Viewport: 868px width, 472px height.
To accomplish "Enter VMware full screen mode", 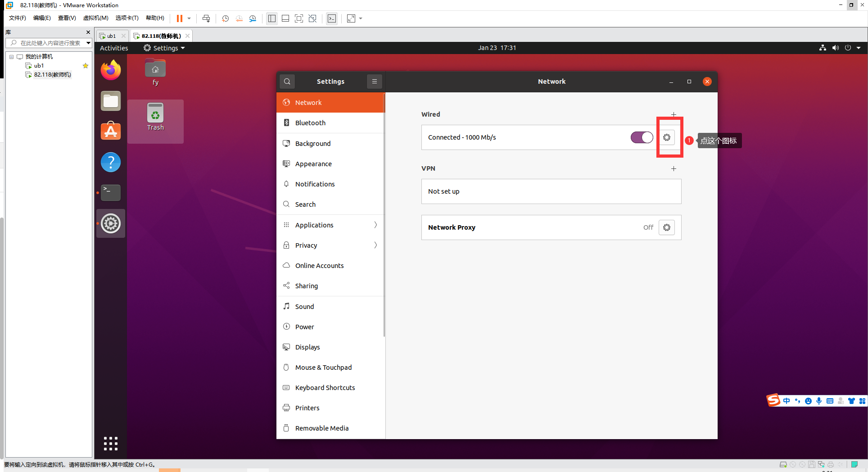I will click(299, 18).
